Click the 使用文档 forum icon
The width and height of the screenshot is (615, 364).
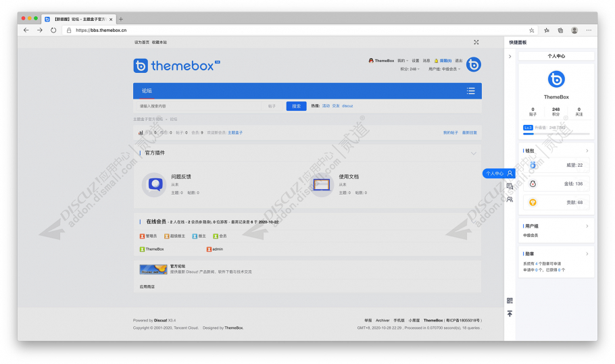coord(322,184)
